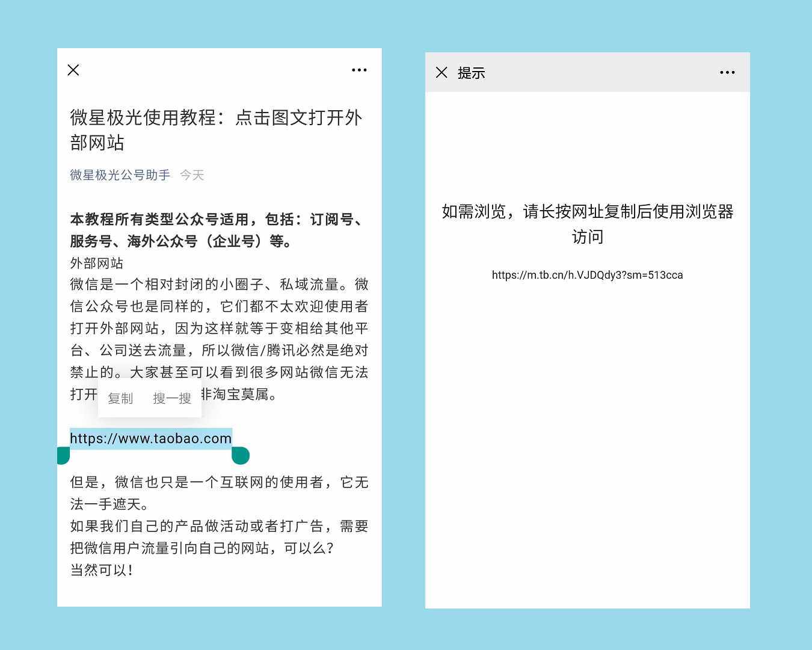Click the 今天 publish date

click(192, 175)
